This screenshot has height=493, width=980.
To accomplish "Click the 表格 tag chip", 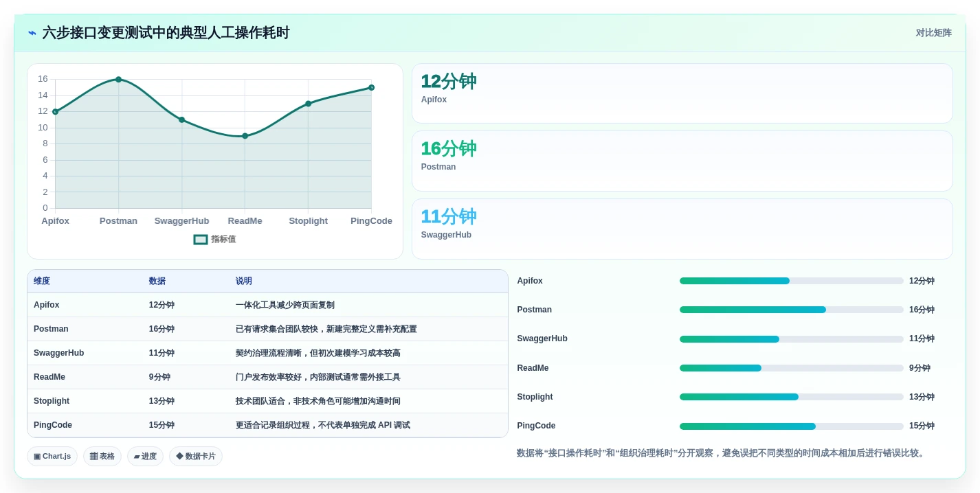I will pos(102,457).
